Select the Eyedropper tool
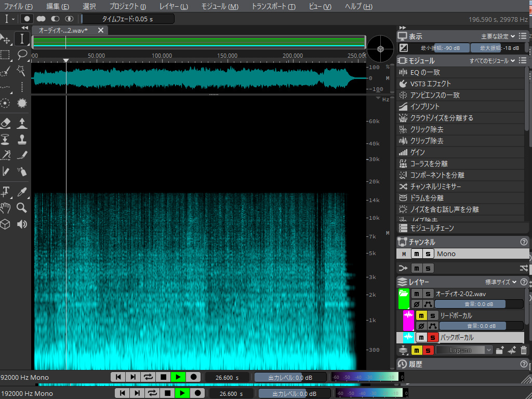 [x=22, y=192]
